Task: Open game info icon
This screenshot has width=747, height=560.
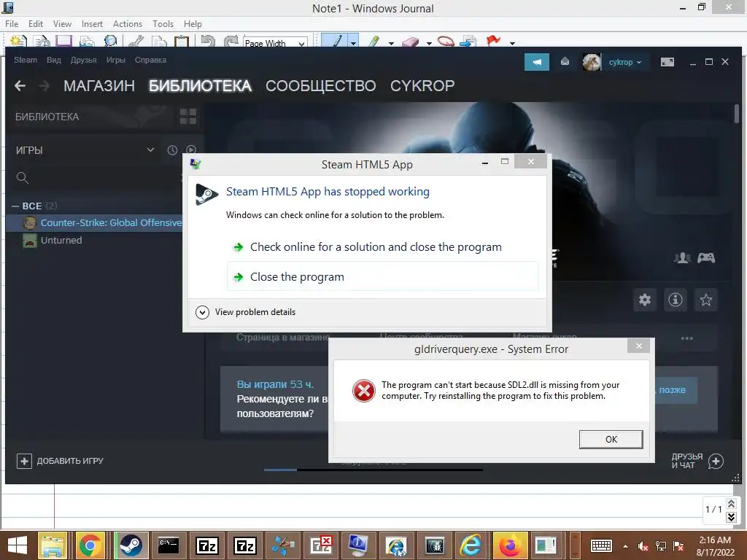Action: (x=676, y=300)
